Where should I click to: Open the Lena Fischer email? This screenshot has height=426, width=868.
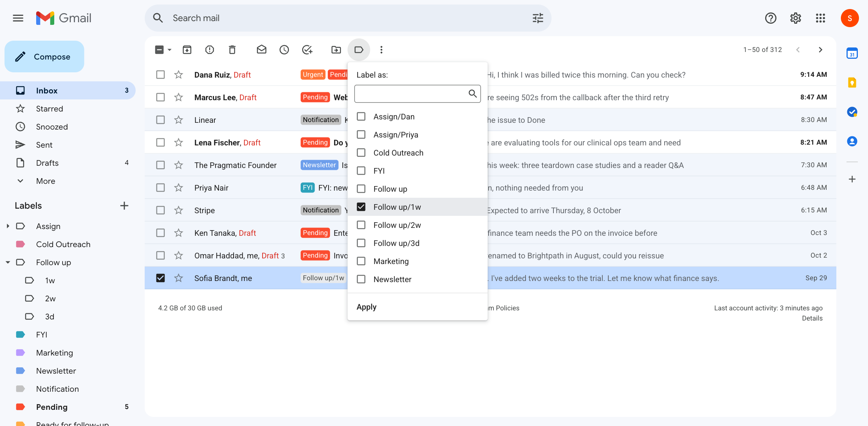tap(490, 142)
